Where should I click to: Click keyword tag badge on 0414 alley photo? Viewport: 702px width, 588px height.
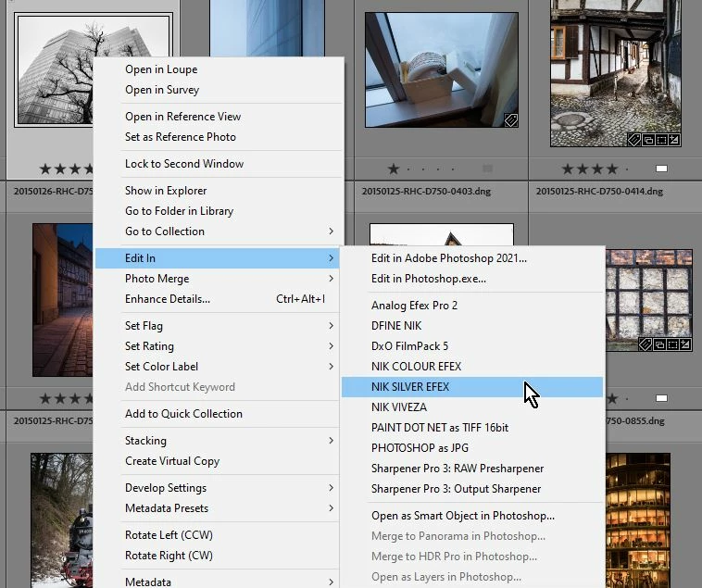point(633,140)
